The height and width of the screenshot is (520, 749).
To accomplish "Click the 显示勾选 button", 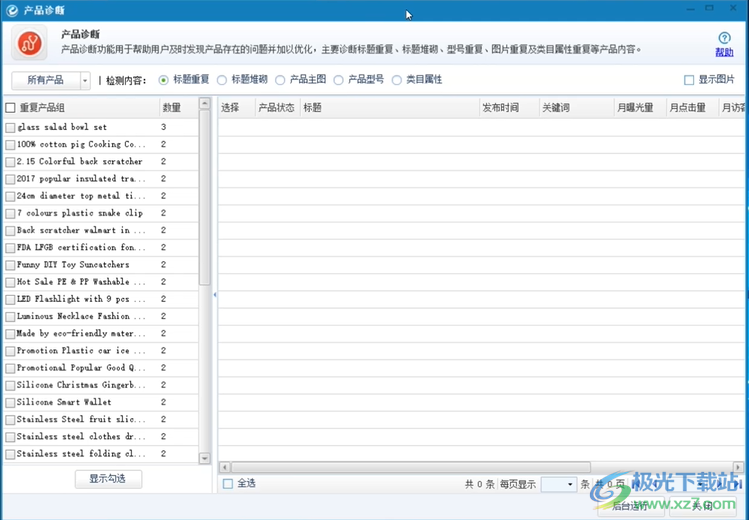I will (108, 479).
